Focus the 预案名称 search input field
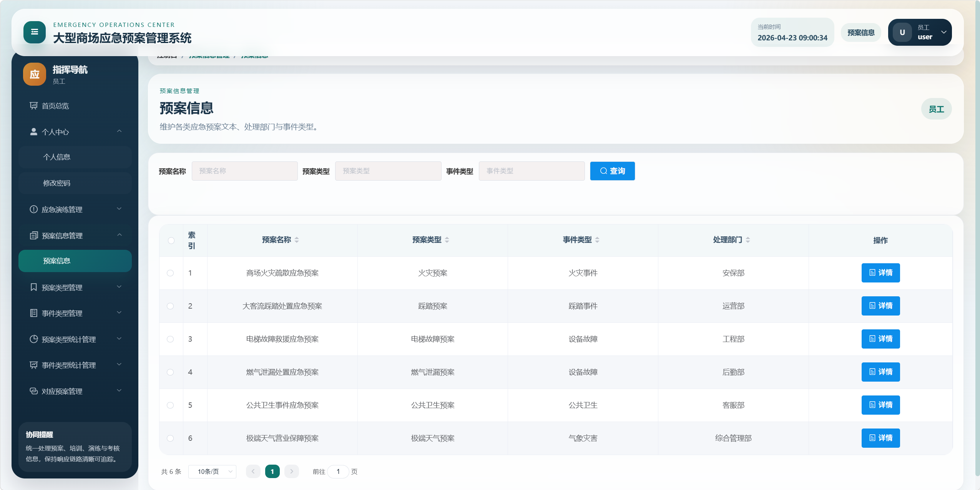980x490 pixels. (244, 171)
